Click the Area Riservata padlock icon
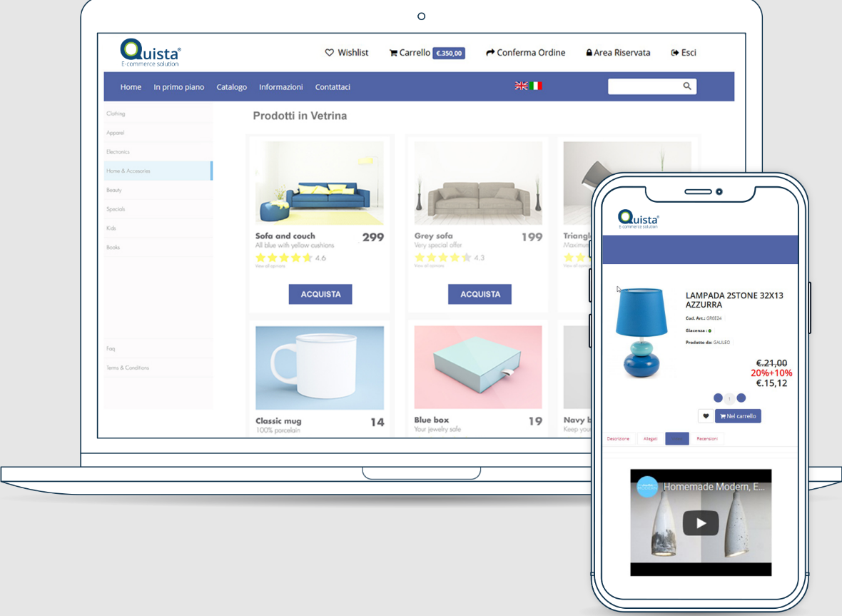 click(x=589, y=53)
